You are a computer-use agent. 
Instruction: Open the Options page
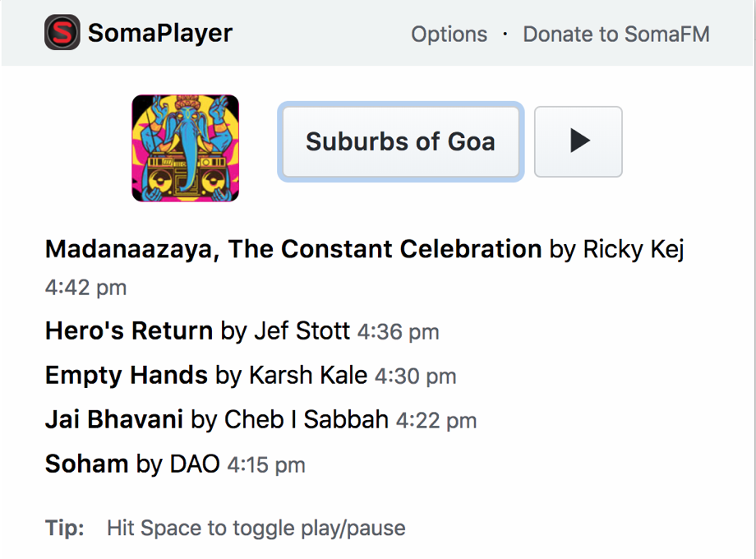point(449,35)
